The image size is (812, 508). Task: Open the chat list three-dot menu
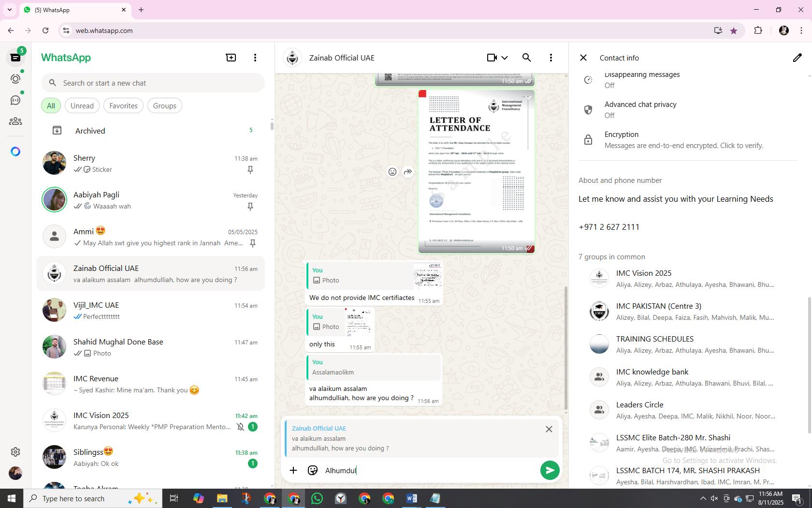(255, 58)
